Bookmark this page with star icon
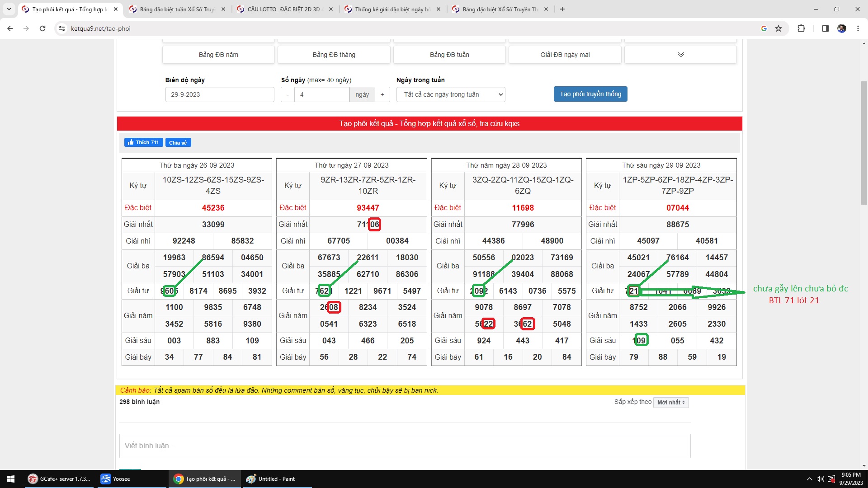868x488 pixels. (x=778, y=28)
